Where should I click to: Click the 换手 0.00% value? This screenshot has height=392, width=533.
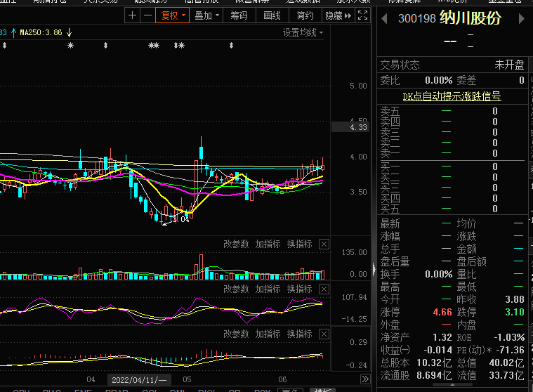(438, 274)
